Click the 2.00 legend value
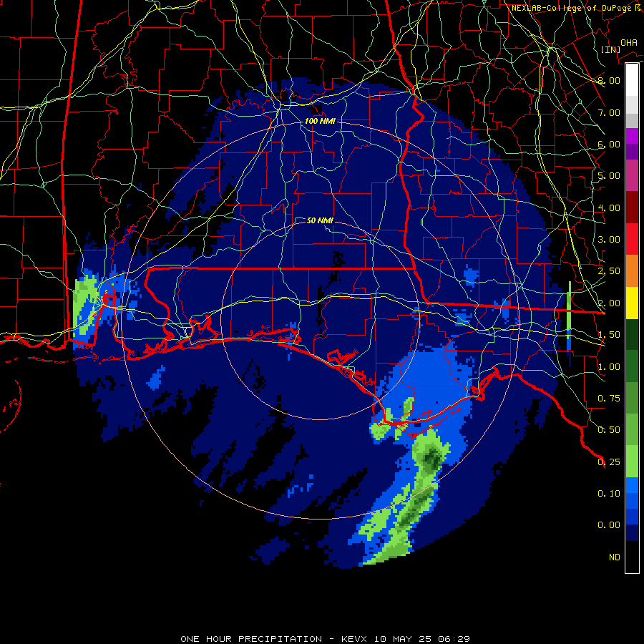Image resolution: width=644 pixels, height=644 pixels. coord(609,303)
